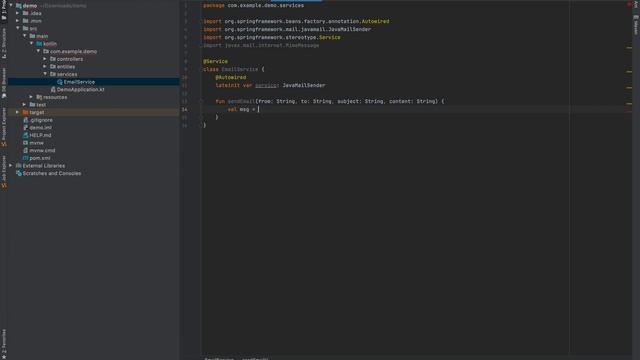640x360 pixels.
Task: Open the Project tool window tab
Action: pos(4,10)
